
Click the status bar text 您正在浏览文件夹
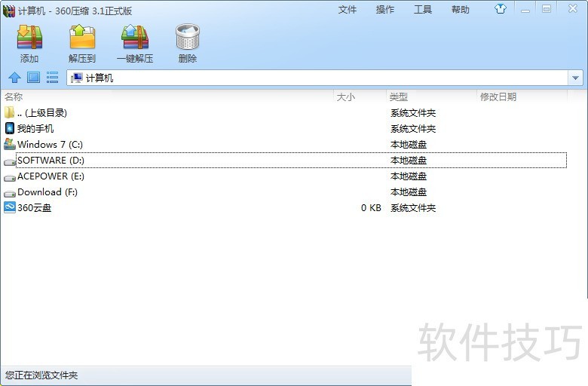[41, 375]
